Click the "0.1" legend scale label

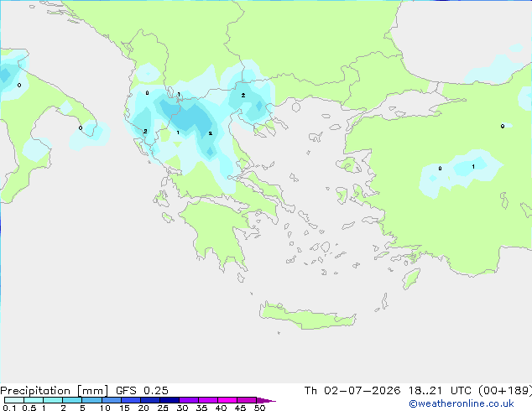[9, 408]
